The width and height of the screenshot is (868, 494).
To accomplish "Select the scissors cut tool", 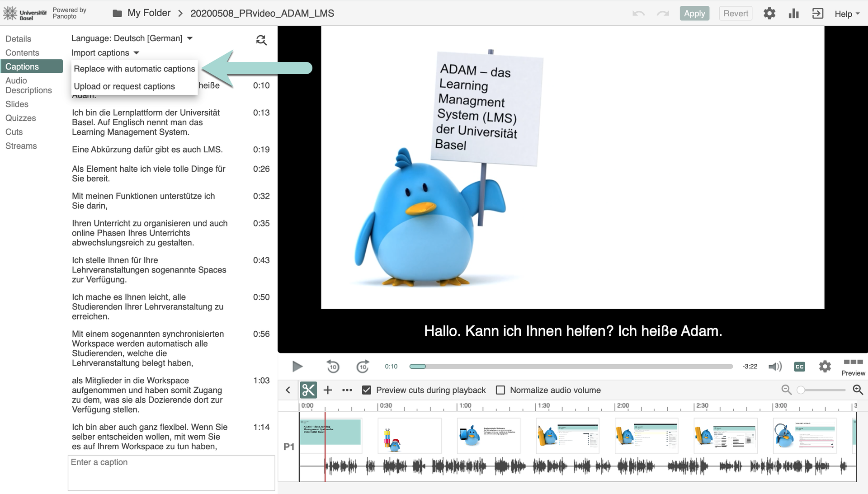I will [308, 390].
